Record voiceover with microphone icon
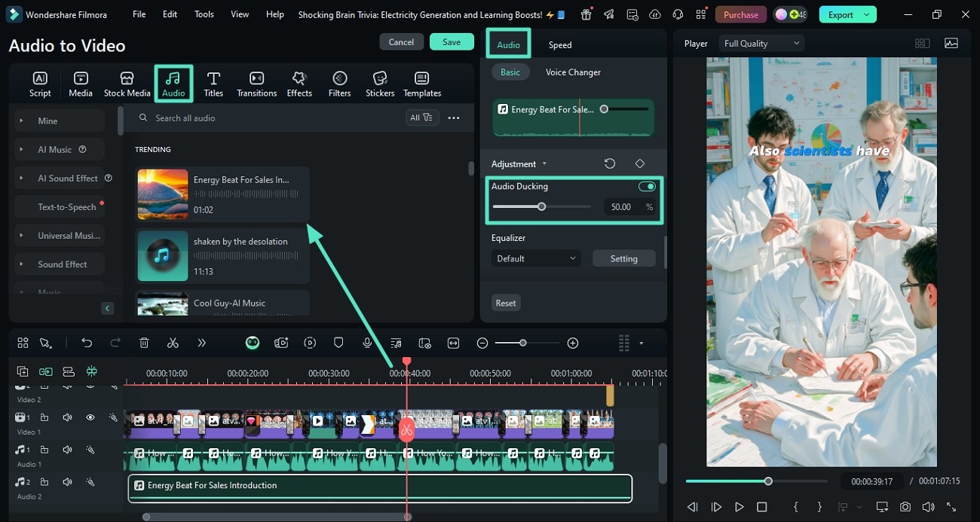The image size is (980, 522). (367, 343)
